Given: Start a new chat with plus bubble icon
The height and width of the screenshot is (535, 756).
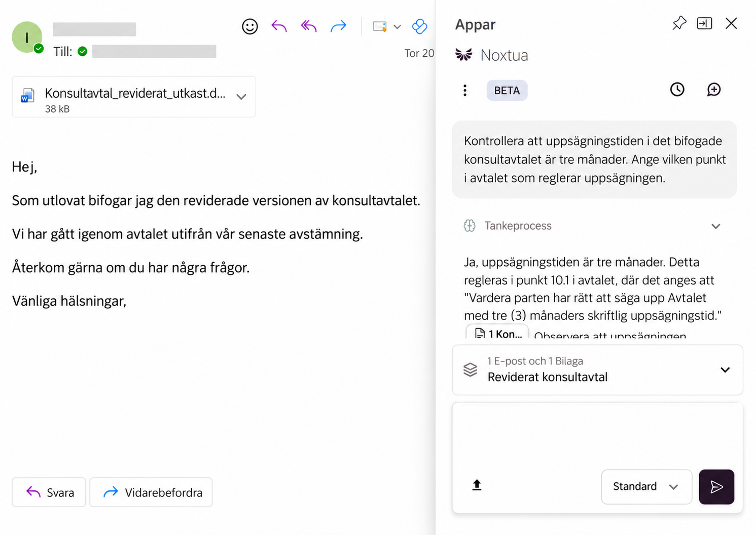Looking at the screenshot, I should tap(714, 90).
